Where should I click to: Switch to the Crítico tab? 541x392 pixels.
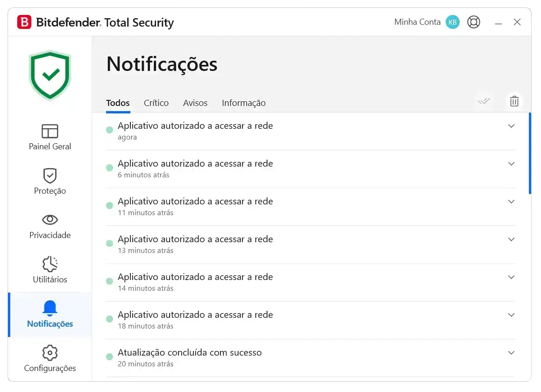point(156,103)
